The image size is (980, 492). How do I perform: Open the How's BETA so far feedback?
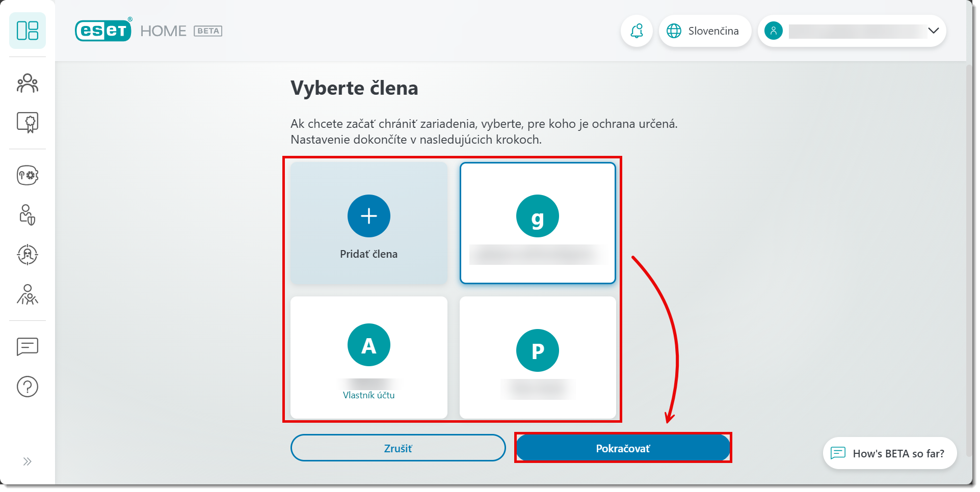click(x=889, y=453)
